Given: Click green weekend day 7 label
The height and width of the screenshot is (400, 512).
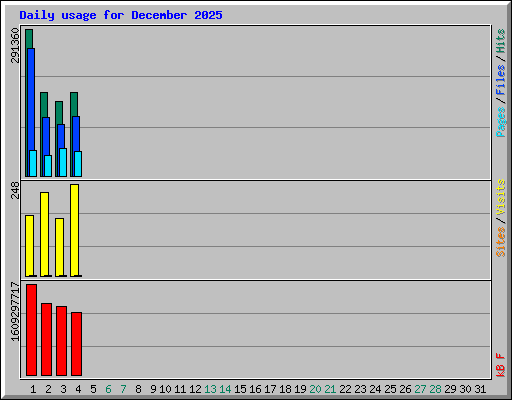Looking at the screenshot, I should click(x=123, y=389).
